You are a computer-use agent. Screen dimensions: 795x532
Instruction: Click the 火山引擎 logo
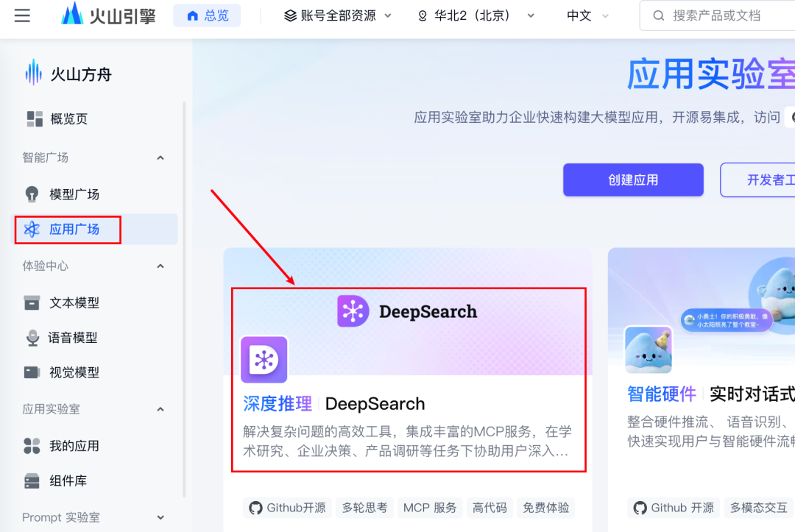[x=108, y=15]
